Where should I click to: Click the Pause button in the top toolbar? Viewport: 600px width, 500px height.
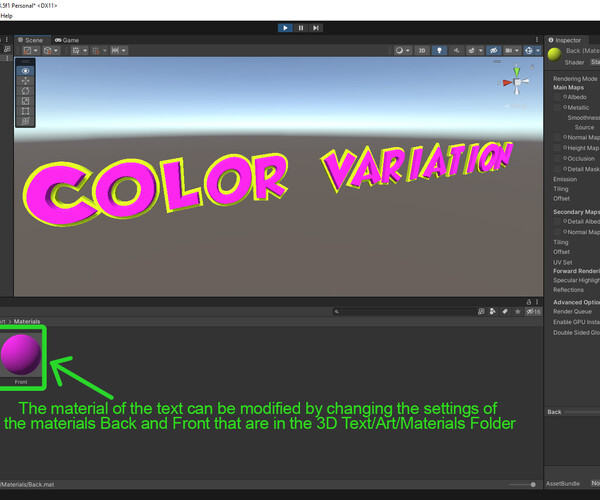(301, 28)
